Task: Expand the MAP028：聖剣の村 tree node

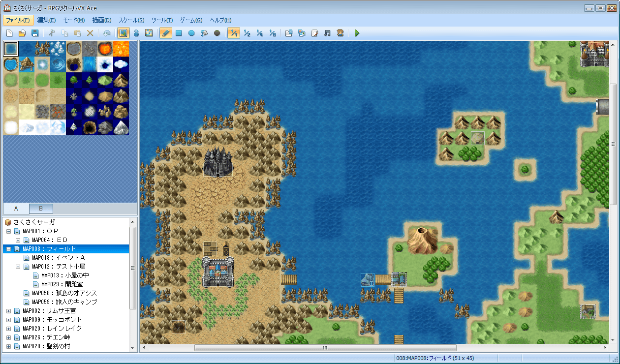Action: point(8,346)
